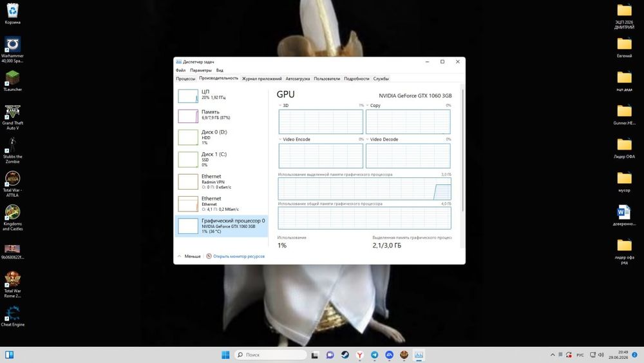Select the ЭЦП 2026 ДМИТРИЙ folder
This screenshot has width=644, height=363.
[624, 17]
